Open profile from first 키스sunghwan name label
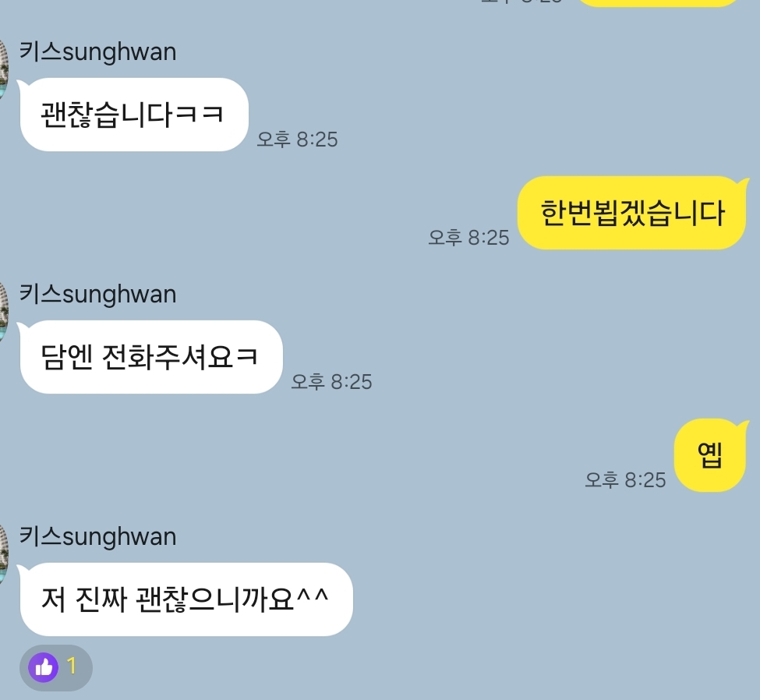760x700 pixels. coord(97,51)
